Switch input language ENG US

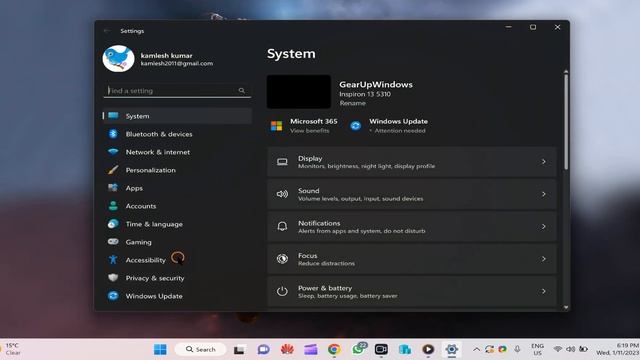click(537, 349)
